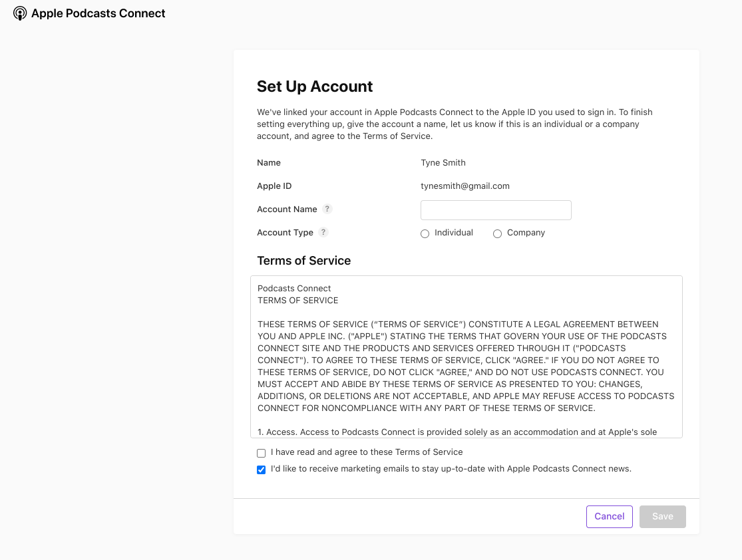The image size is (742, 560).
Task: Click inside the Terms of Service text box
Action: [466, 356]
